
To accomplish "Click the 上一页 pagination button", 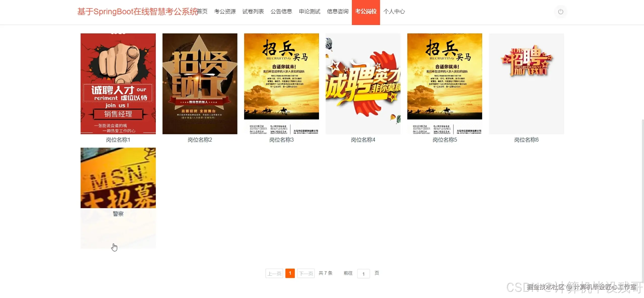I will point(274,273).
